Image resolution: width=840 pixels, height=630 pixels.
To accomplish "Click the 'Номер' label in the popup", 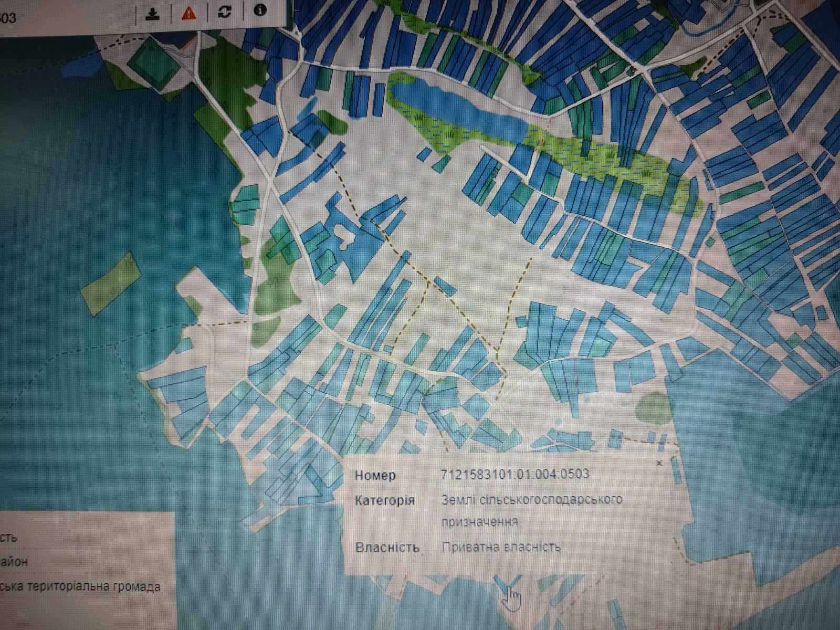I will coord(375,476).
